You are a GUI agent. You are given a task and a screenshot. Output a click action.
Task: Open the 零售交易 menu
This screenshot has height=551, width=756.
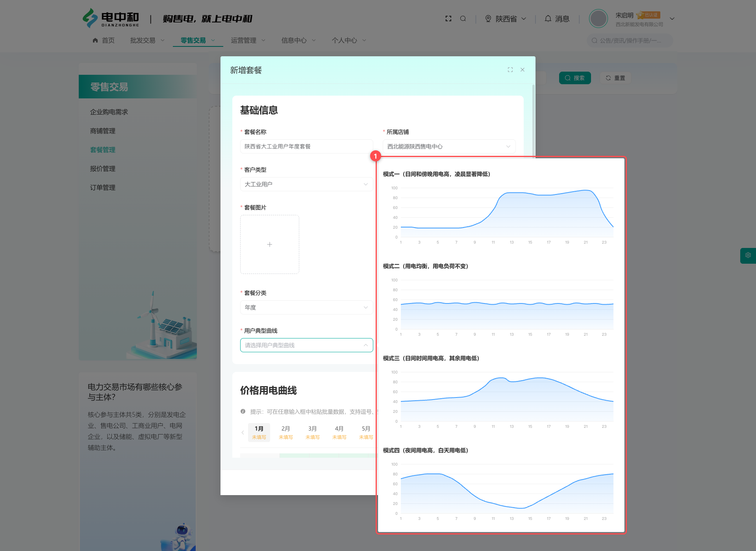click(198, 40)
